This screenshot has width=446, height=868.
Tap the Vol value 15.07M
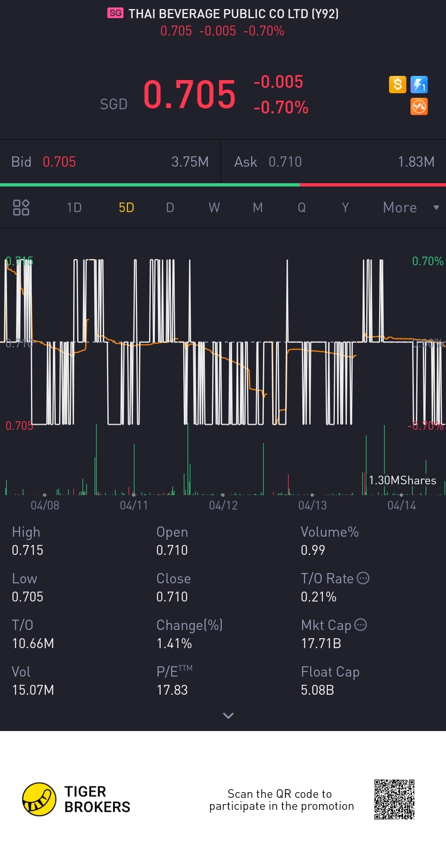(33, 690)
